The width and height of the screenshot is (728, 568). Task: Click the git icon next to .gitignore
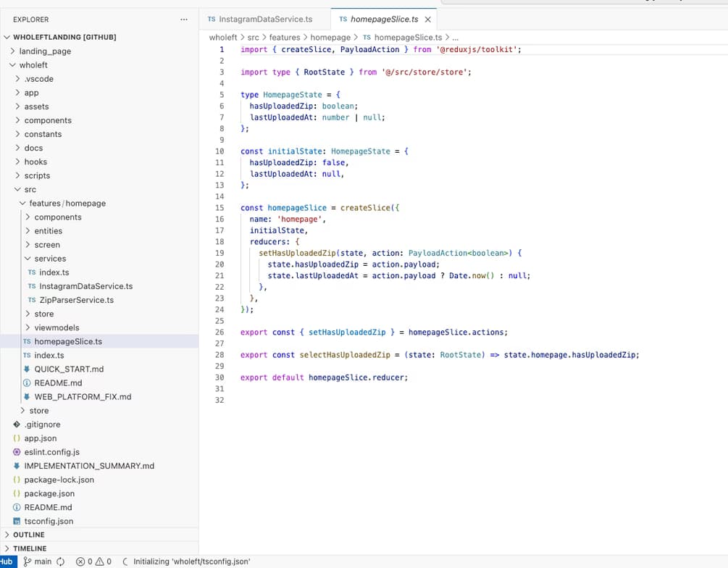(17, 425)
